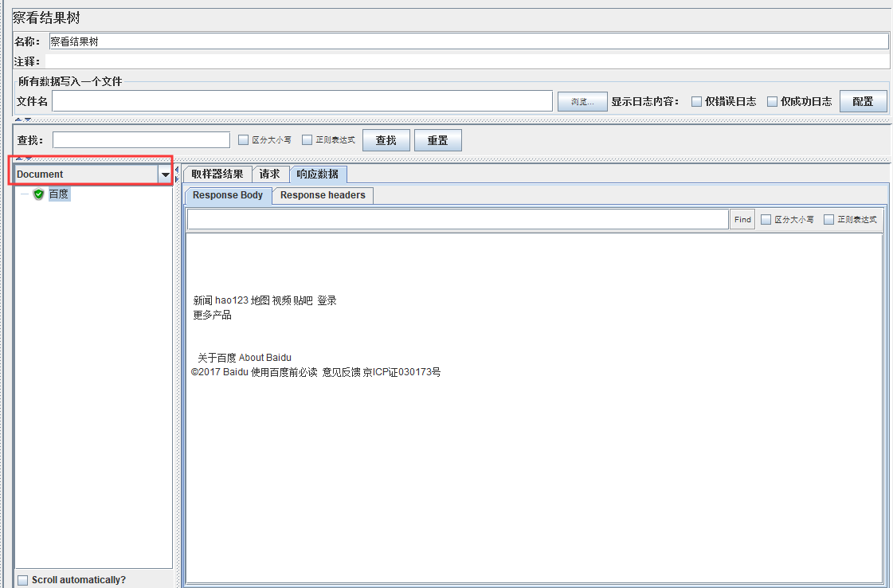Switch to the 取样器结果 tab

[x=216, y=174]
